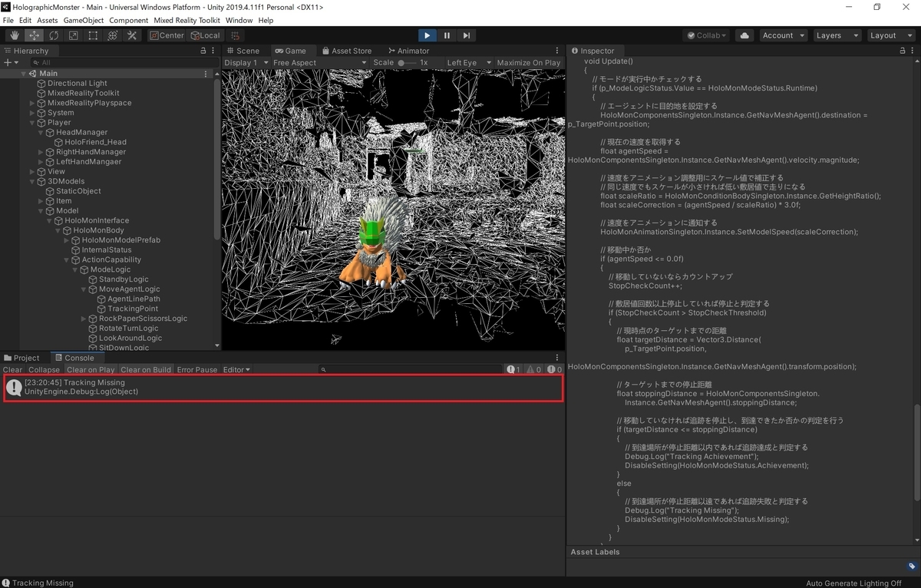Image resolution: width=921 pixels, height=588 pixels.
Task: Open Hierarchy create plus dropdown
Action: coord(10,63)
